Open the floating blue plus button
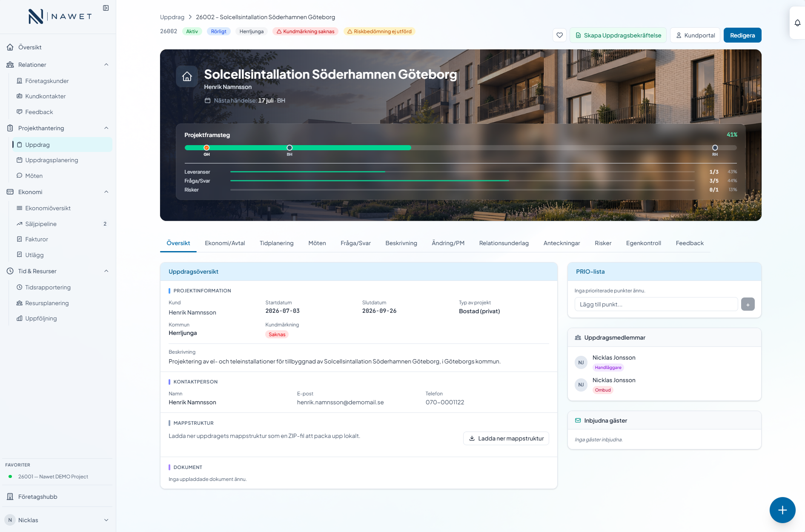The image size is (805, 532). coord(782,510)
